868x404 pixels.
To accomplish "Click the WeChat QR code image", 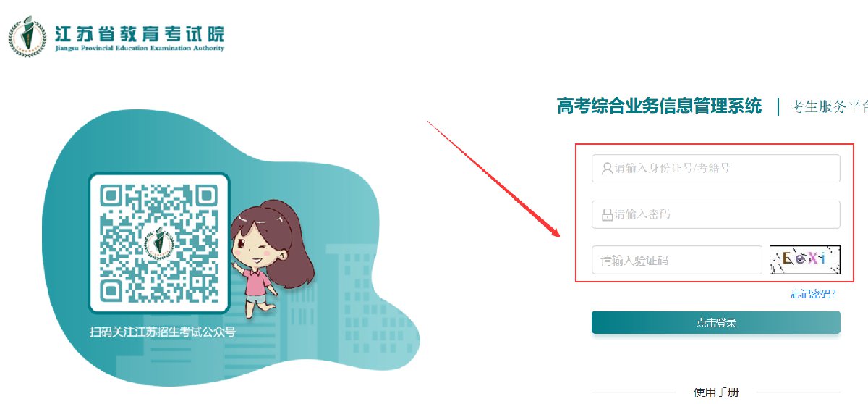I will [x=158, y=243].
